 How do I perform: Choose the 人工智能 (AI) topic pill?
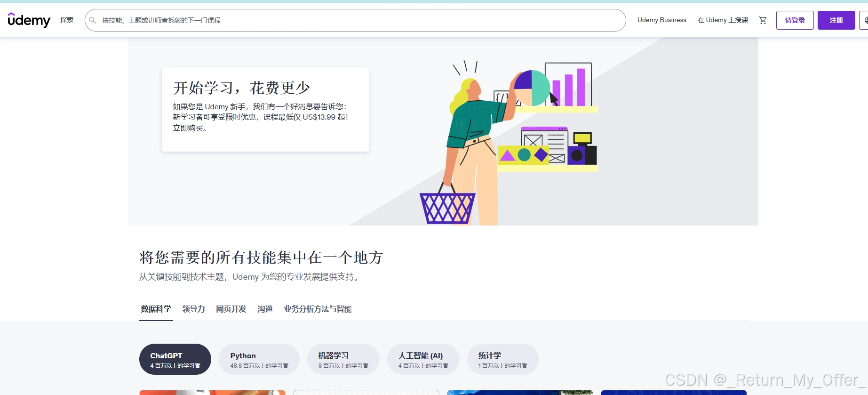click(423, 359)
